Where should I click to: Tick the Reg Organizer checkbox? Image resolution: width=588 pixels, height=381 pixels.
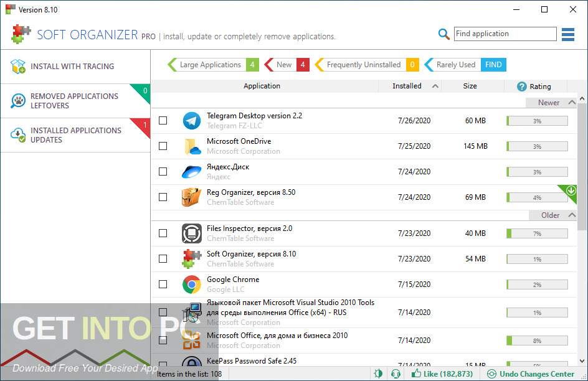click(x=163, y=197)
